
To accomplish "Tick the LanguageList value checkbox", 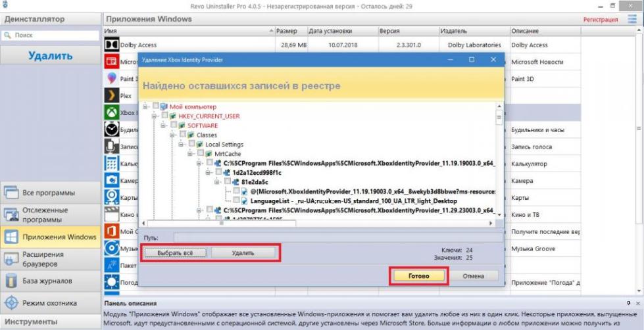I will point(237,200).
